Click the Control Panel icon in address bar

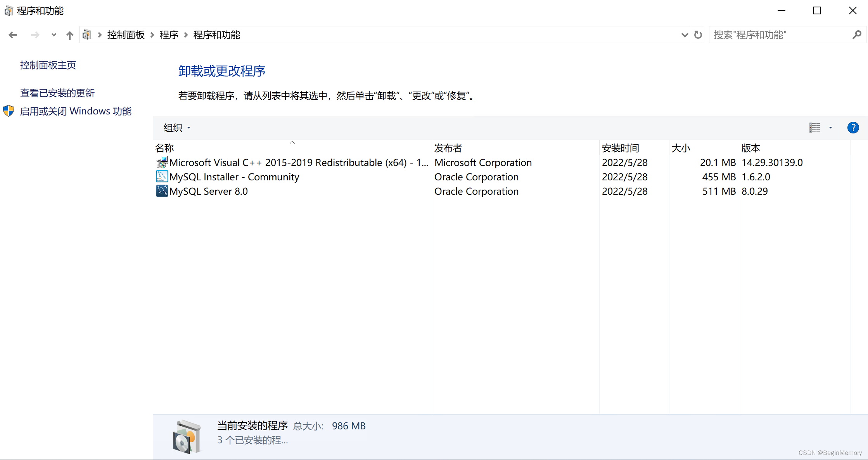(x=87, y=35)
